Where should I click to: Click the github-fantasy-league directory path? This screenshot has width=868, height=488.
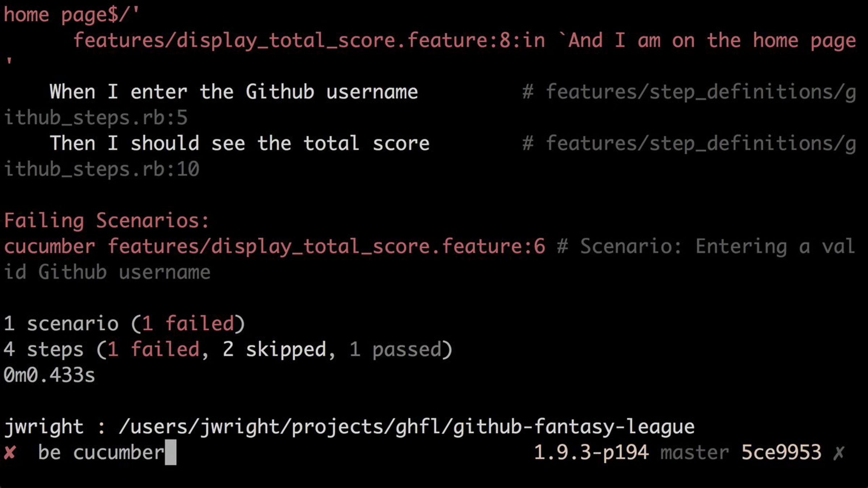pos(407,427)
